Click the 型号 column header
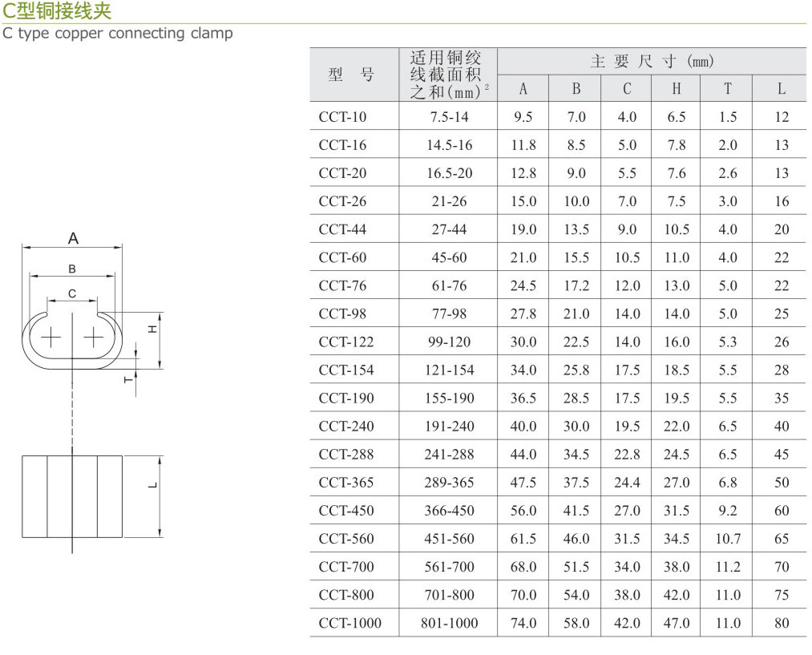 click(x=352, y=75)
